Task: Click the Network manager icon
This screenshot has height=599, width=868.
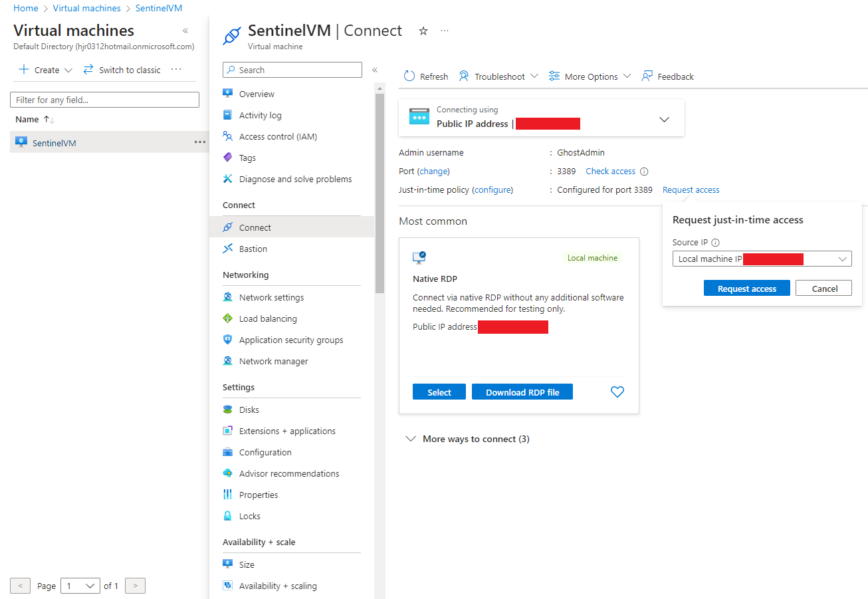Action: pyautogui.click(x=227, y=361)
